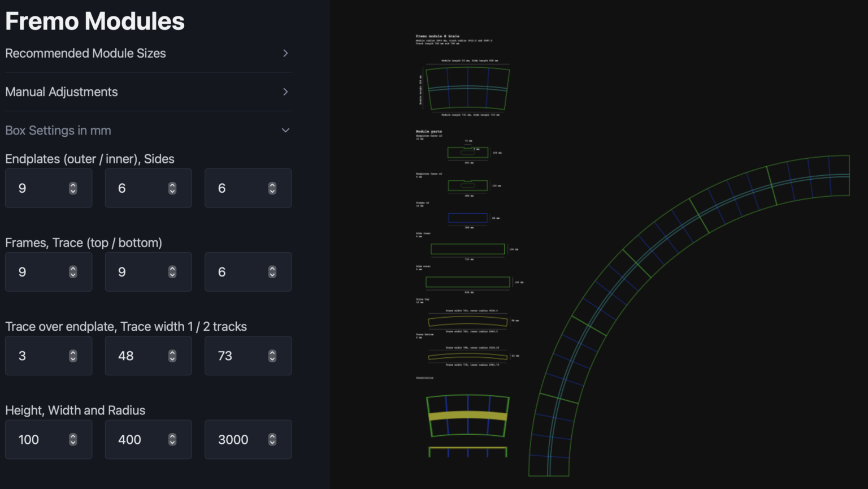Click the outer Endplates field showing 9

click(49, 188)
